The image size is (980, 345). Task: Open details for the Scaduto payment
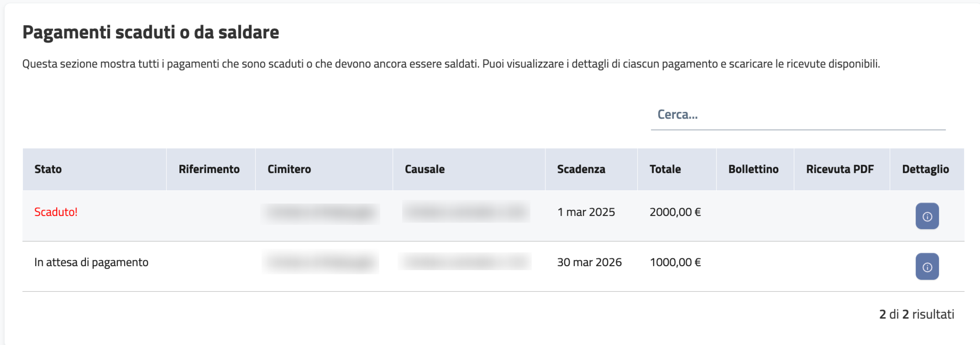[927, 216]
